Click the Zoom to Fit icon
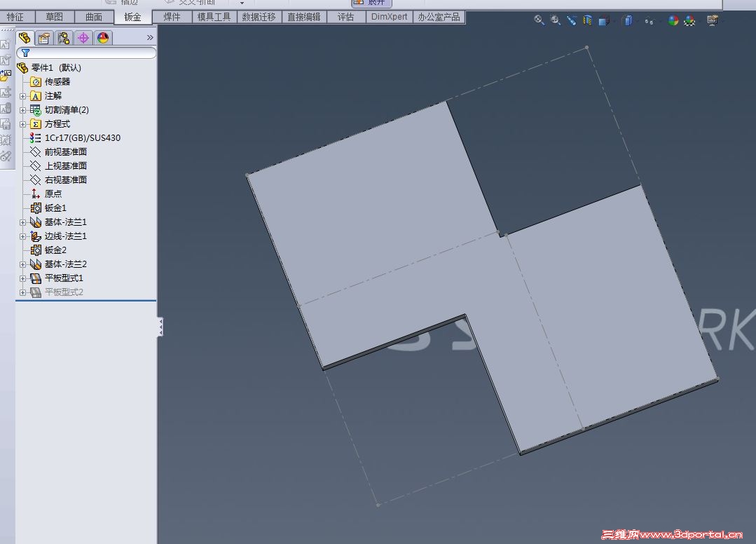This screenshot has width=756, height=544. click(x=539, y=20)
